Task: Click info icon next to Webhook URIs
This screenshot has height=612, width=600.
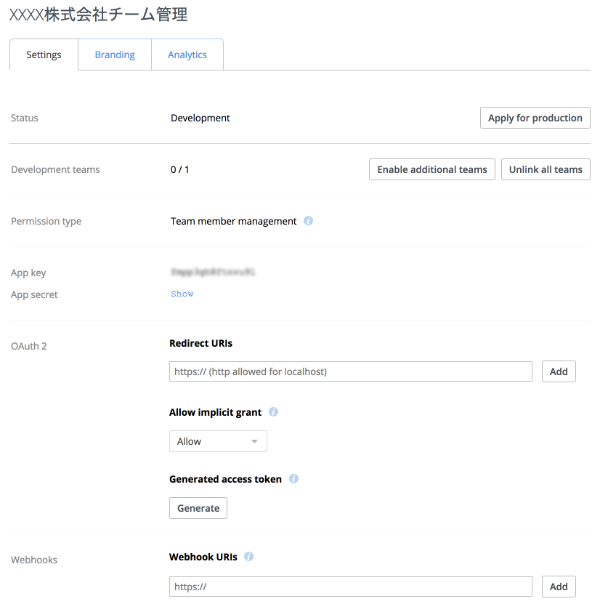Action: 248,557
